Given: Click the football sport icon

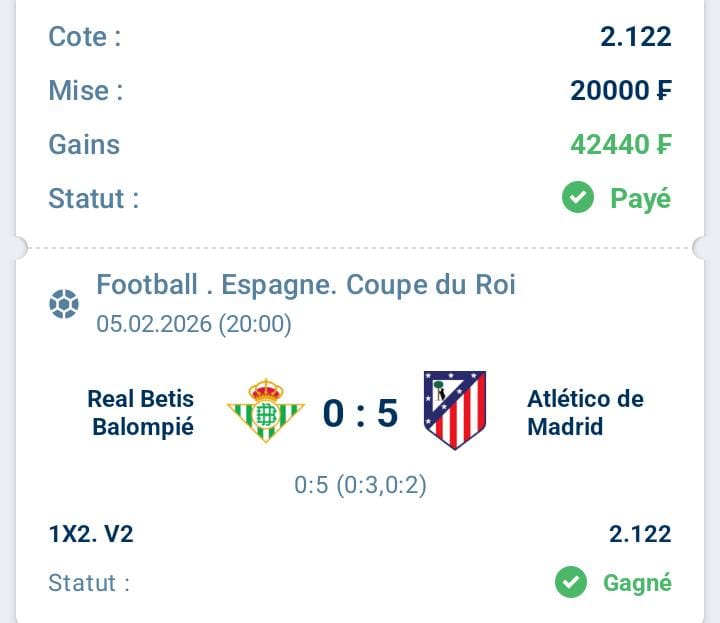Looking at the screenshot, I should click(64, 304).
